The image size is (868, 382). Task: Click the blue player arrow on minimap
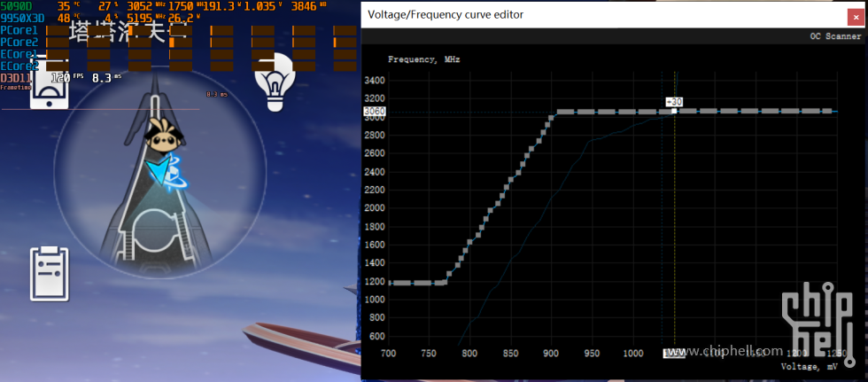click(158, 170)
